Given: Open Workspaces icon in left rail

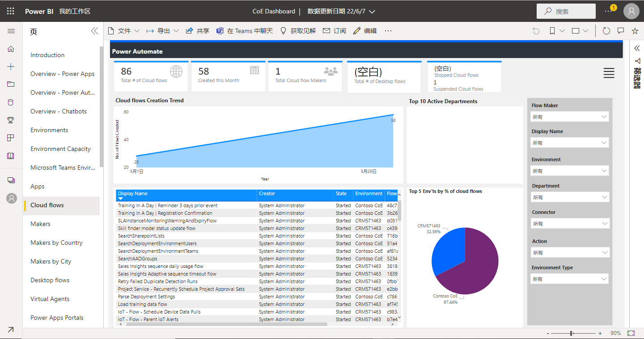Looking at the screenshot, I should point(11,180).
